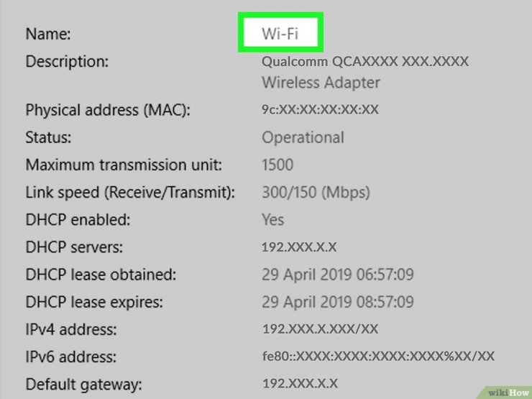Image resolution: width=532 pixels, height=399 pixels.
Task: Click the wikiHow watermark logo
Action: (508, 393)
